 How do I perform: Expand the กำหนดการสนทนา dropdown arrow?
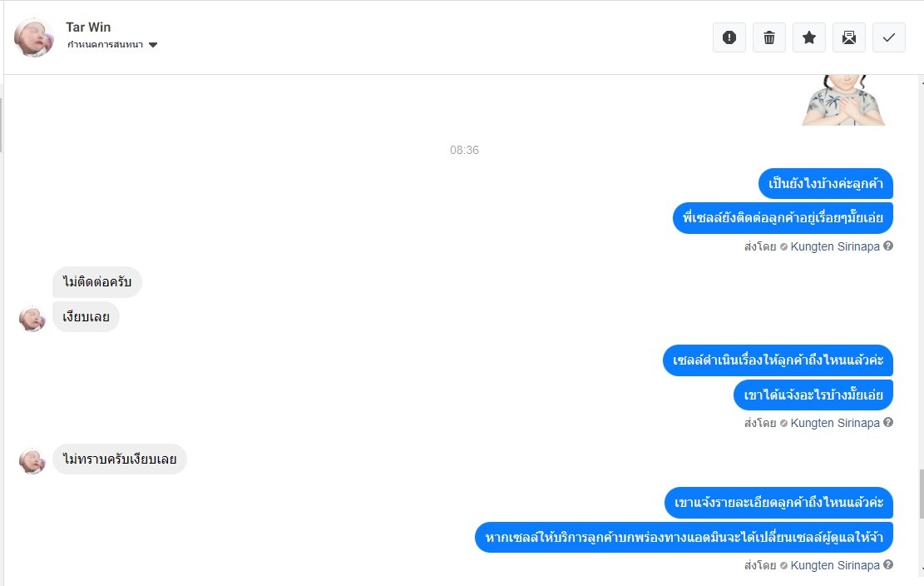(x=153, y=45)
